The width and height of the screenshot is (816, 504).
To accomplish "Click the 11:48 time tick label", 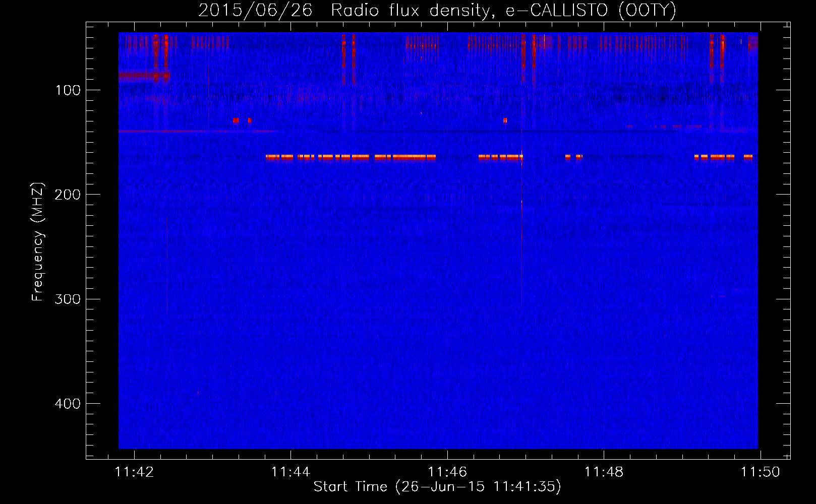I will tap(604, 472).
